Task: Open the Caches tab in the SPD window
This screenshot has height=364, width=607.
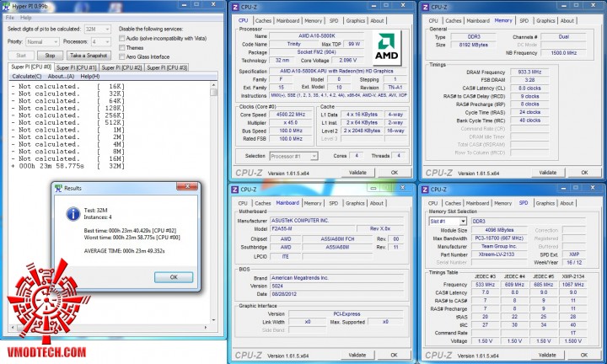Action: click(453, 203)
